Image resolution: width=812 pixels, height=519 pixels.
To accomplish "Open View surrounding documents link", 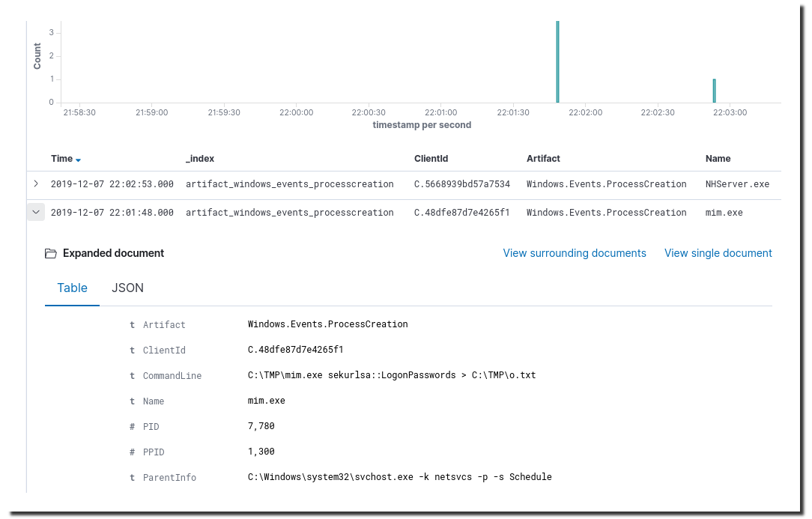I will click(575, 253).
